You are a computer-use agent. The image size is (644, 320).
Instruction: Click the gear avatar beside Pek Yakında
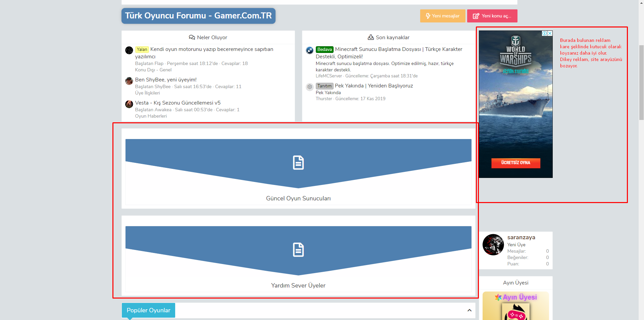coord(310,87)
